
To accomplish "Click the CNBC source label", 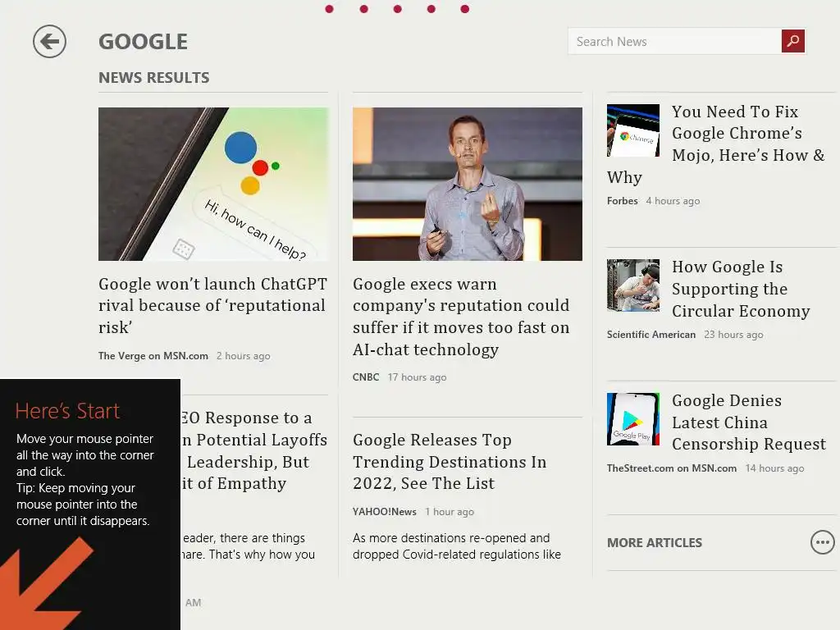I will tap(366, 377).
